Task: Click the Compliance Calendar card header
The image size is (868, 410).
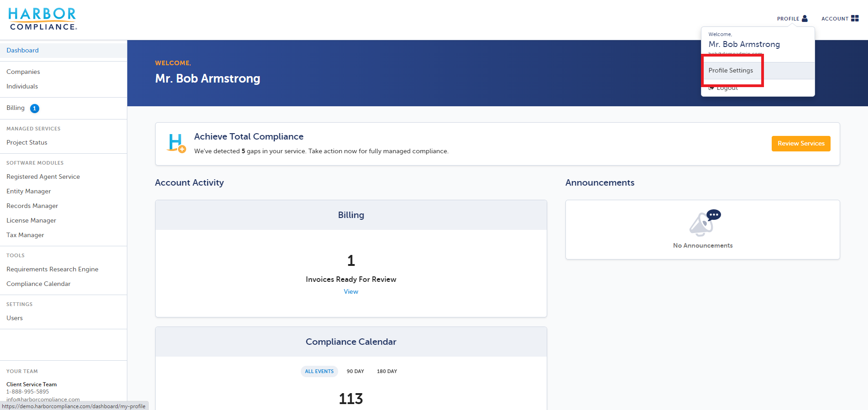Action: tap(351, 342)
